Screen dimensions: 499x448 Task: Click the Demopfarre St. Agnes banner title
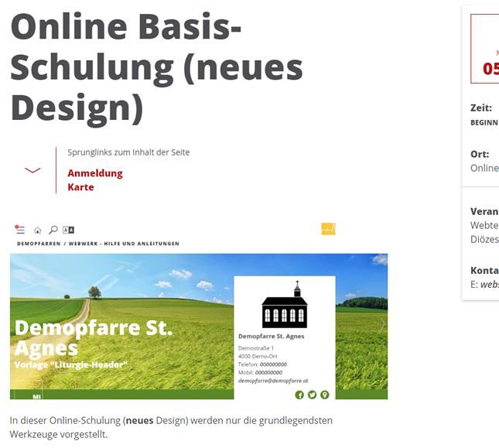click(93, 337)
